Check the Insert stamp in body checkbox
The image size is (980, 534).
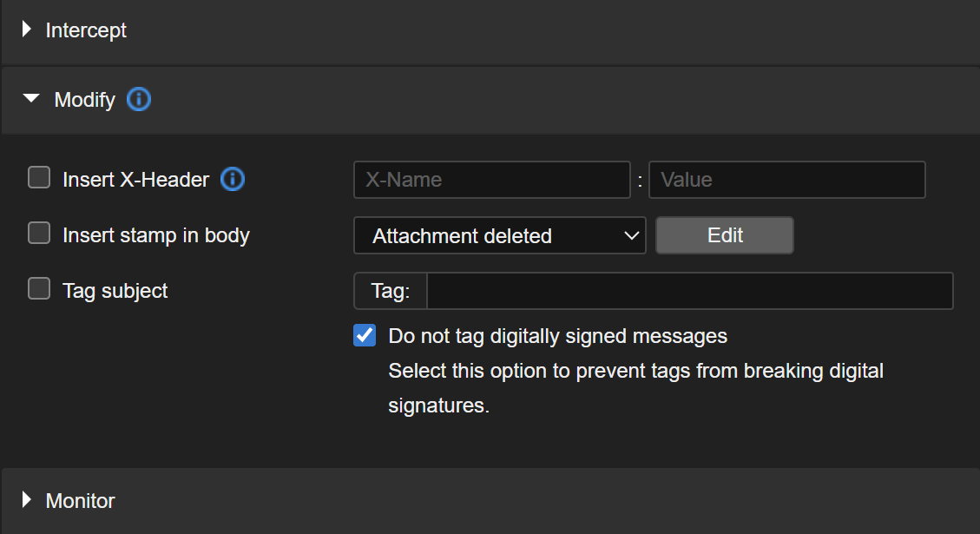coord(39,234)
